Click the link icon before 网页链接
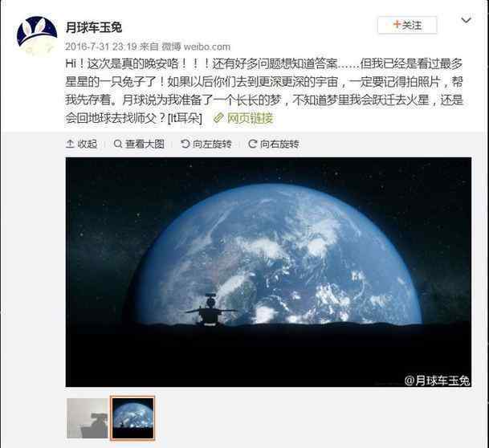This screenshot has height=448, width=489. click(x=218, y=118)
